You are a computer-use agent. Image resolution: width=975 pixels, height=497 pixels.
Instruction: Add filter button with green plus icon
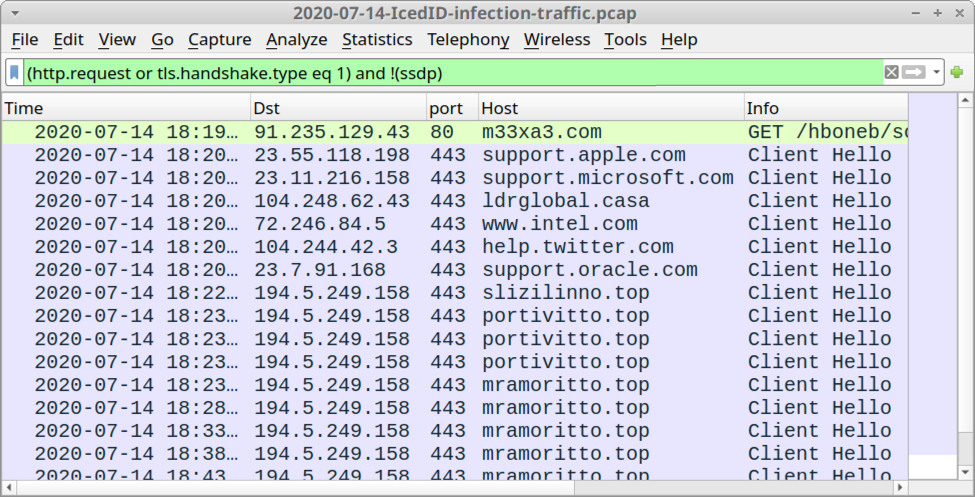957,73
